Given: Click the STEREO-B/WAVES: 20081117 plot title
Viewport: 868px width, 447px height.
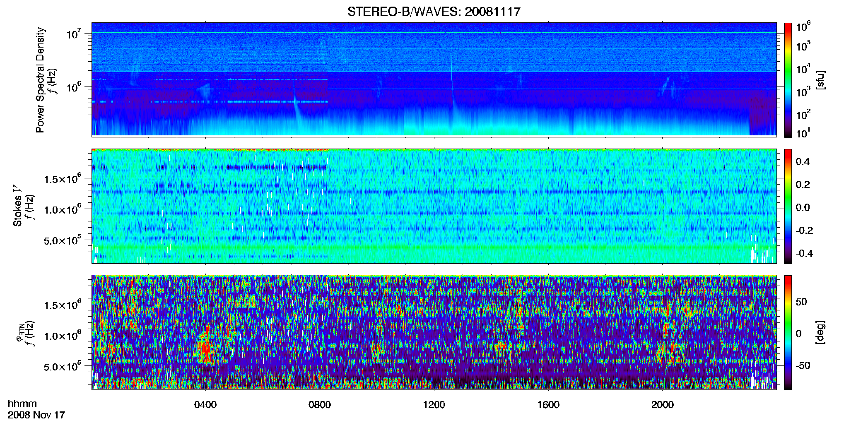Looking at the screenshot, I should pos(434,12).
